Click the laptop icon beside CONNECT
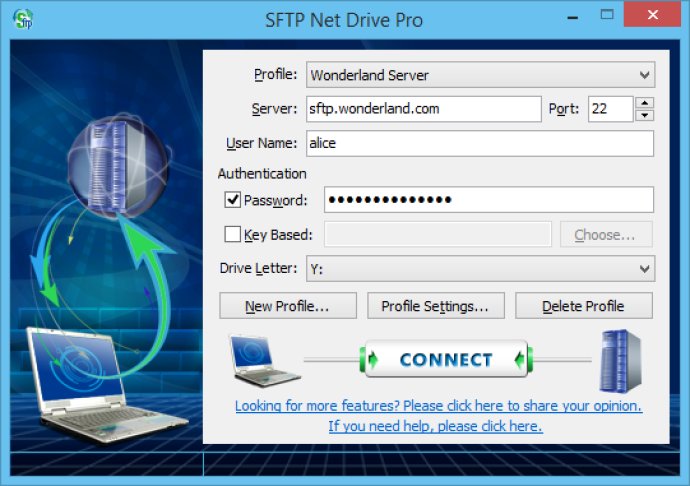The height and width of the screenshot is (486, 690). pos(263,361)
